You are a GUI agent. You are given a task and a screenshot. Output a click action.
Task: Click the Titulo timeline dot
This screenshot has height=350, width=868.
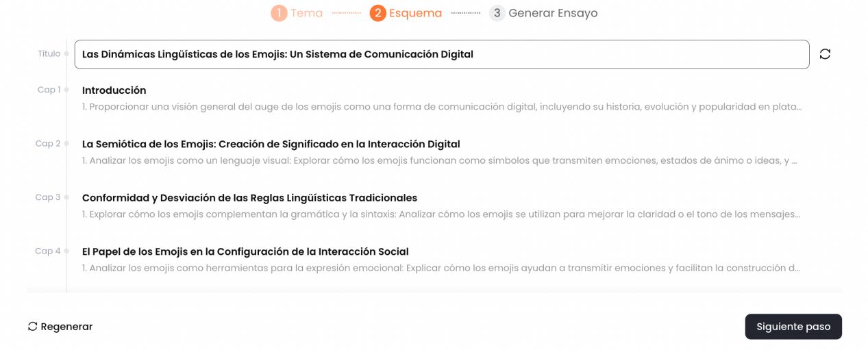tap(66, 53)
